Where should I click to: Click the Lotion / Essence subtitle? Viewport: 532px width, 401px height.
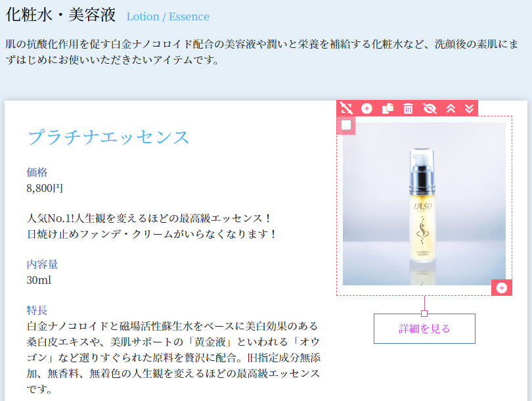pyautogui.click(x=168, y=16)
